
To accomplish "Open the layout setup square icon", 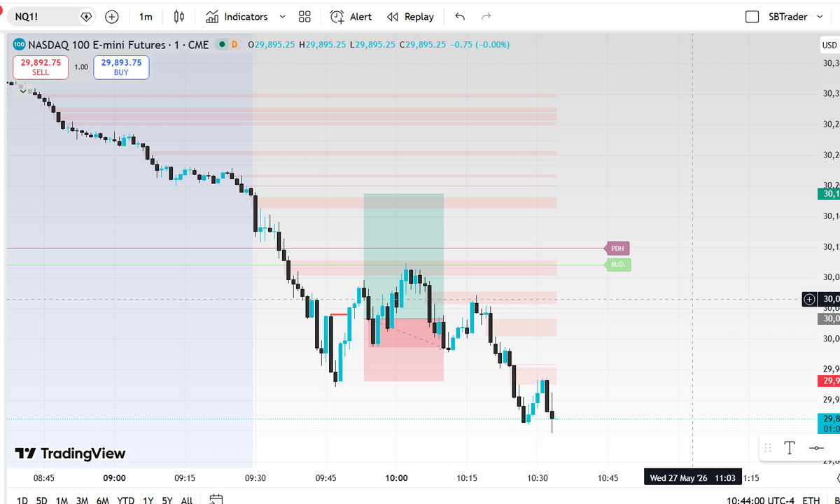I will (x=752, y=16).
